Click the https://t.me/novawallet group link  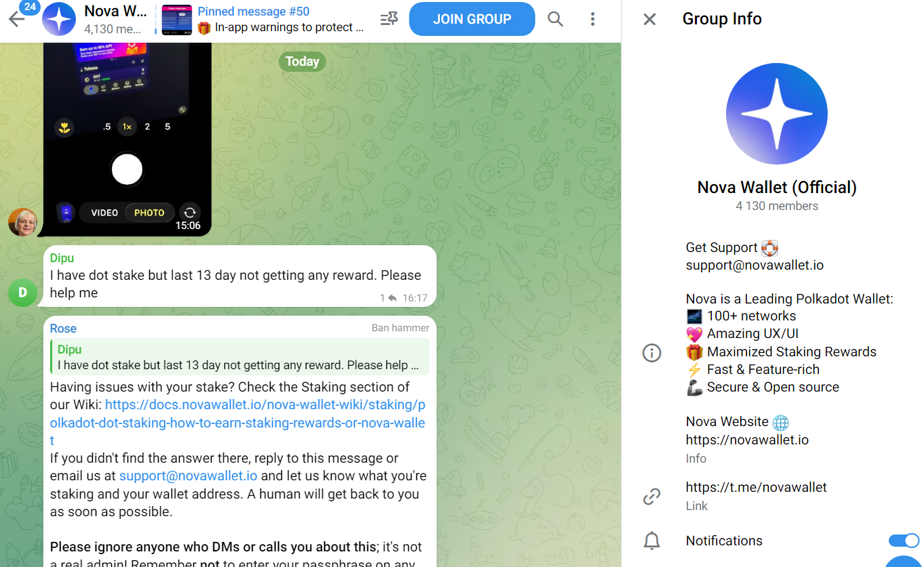pyautogui.click(x=757, y=487)
